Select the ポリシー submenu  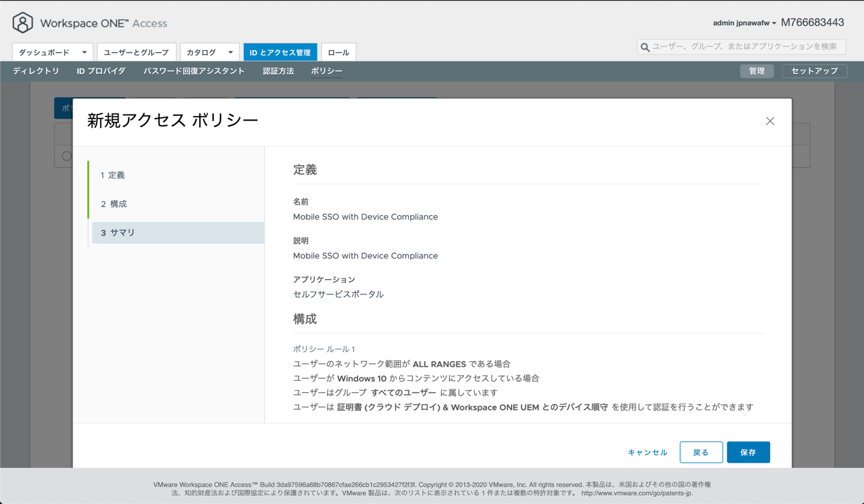[x=327, y=71]
